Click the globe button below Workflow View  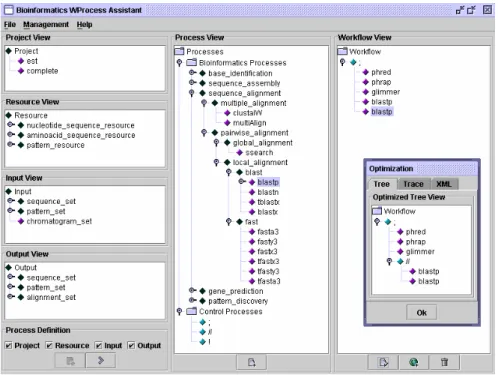coord(413,362)
